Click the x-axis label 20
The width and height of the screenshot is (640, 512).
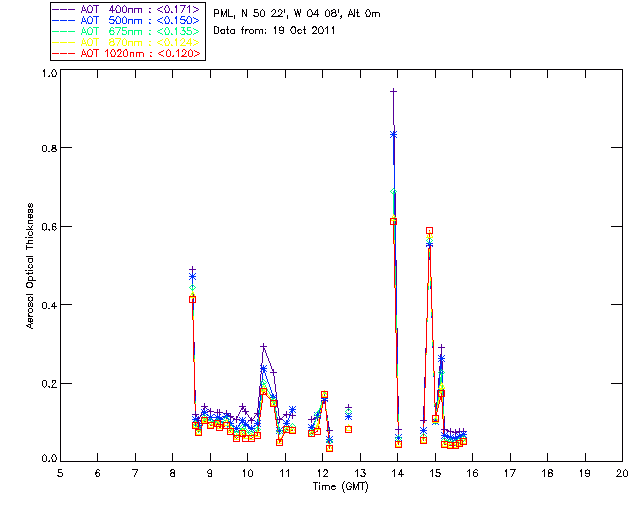pyautogui.click(x=622, y=473)
